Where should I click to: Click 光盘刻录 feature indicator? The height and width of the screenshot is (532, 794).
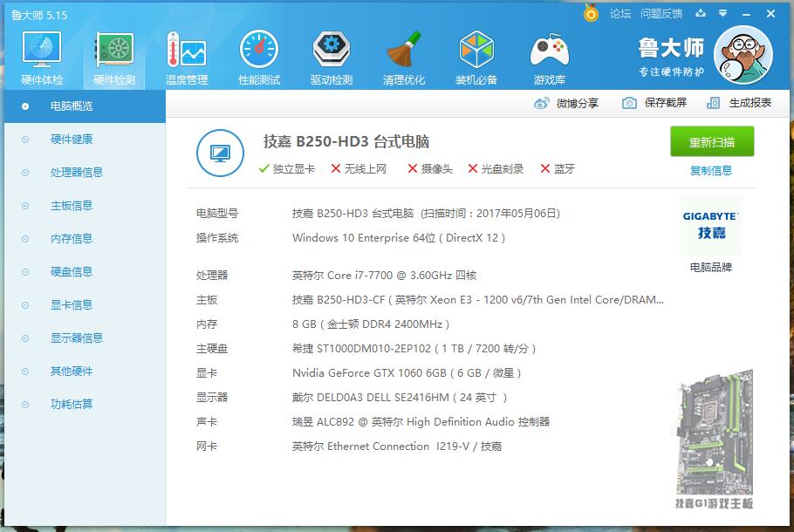click(496, 168)
